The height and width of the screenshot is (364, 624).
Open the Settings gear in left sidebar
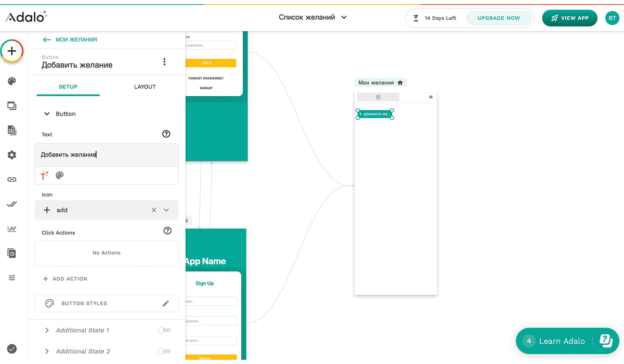[12, 155]
